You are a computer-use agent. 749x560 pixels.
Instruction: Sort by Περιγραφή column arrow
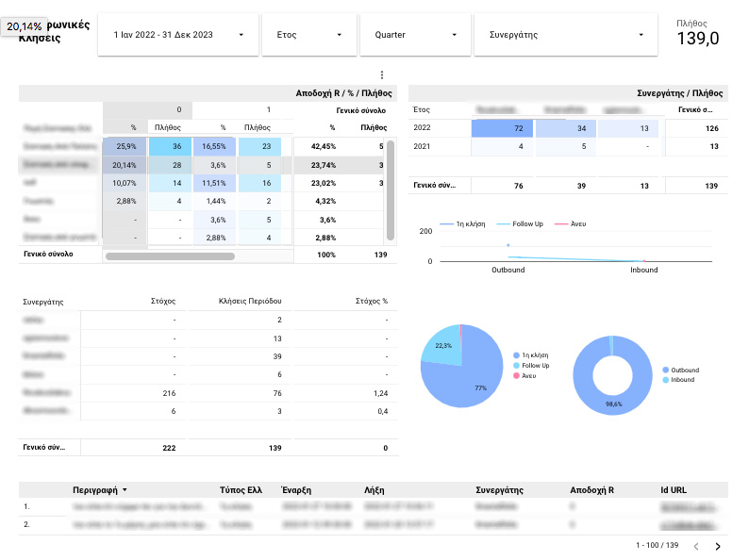(125, 490)
